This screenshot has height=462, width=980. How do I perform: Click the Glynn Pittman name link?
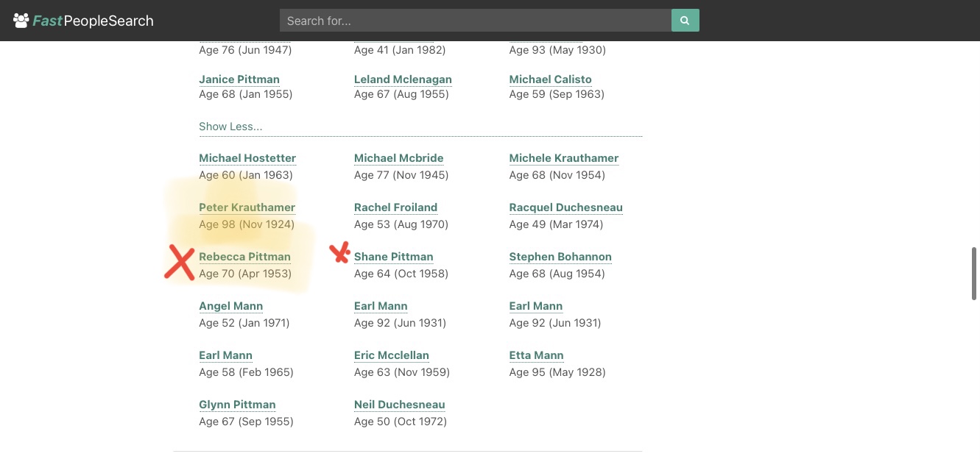click(x=237, y=405)
